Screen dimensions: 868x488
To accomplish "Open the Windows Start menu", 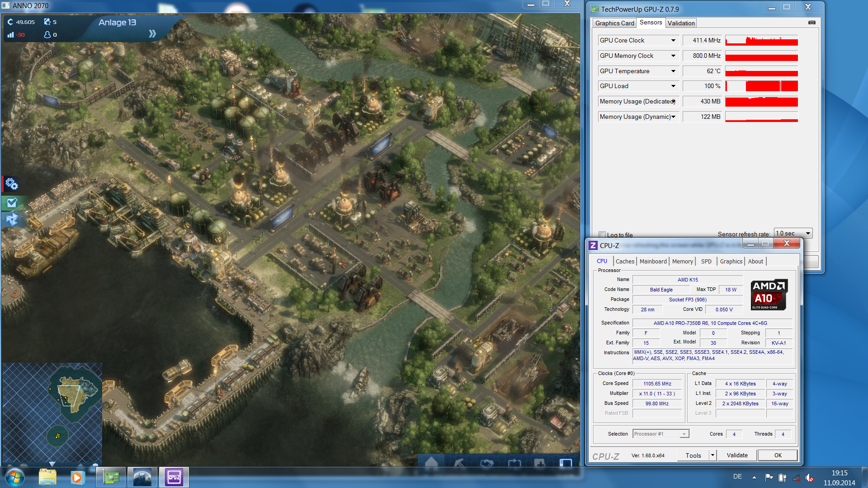I will pos(14,477).
